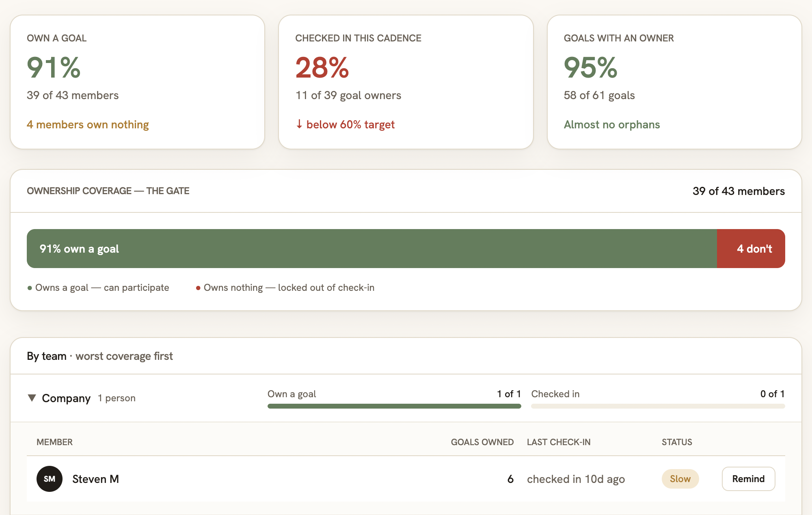Click the '1 person' label next to Company
This screenshot has height=515, width=812.
pos(117,398)
